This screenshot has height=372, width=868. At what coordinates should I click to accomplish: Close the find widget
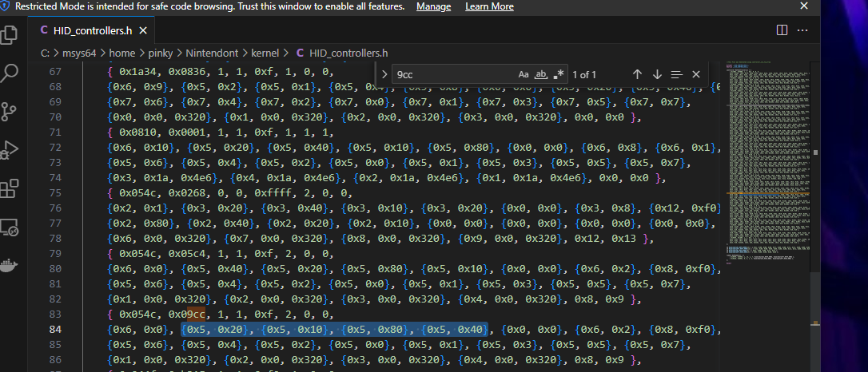(x=696, y=74)
